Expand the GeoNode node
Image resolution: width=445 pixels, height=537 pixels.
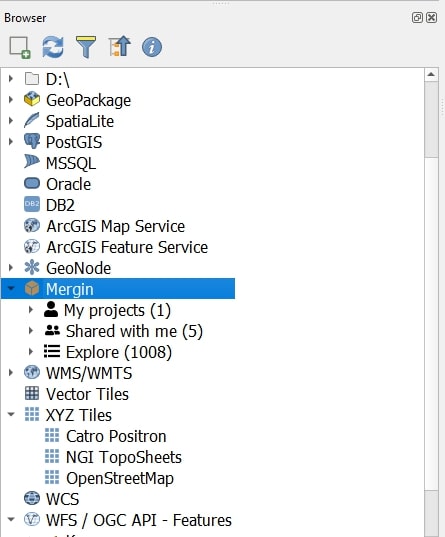pyautogui.click(x=11, y=267)
